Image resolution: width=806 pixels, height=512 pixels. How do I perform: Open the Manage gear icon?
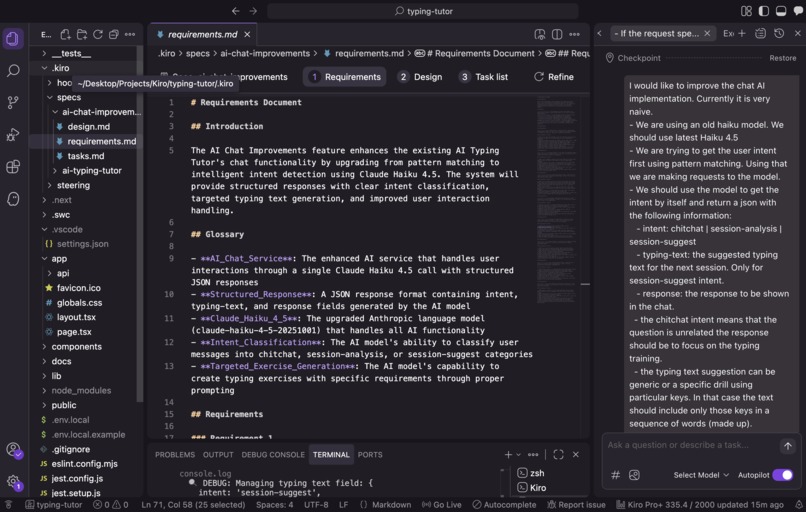[13, 482]
